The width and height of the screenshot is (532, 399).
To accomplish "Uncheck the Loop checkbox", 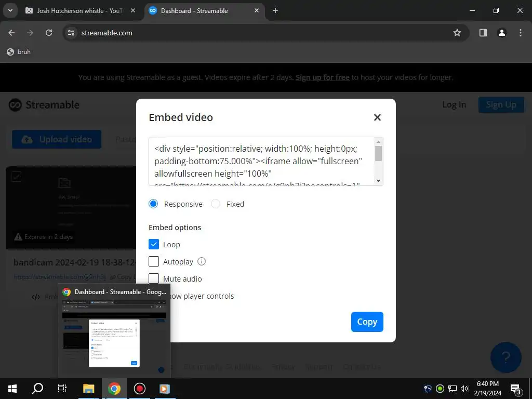I will pyautogui.click(x=154, y=244).
